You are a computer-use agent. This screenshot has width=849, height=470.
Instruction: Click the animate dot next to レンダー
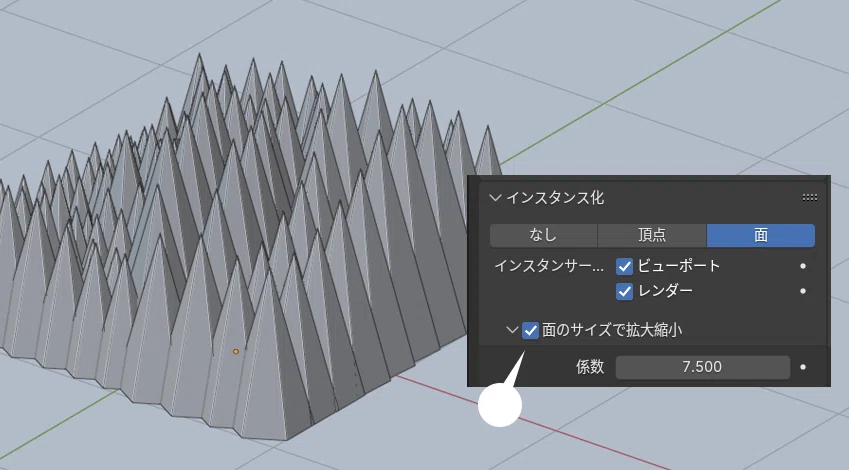point(803,291)
